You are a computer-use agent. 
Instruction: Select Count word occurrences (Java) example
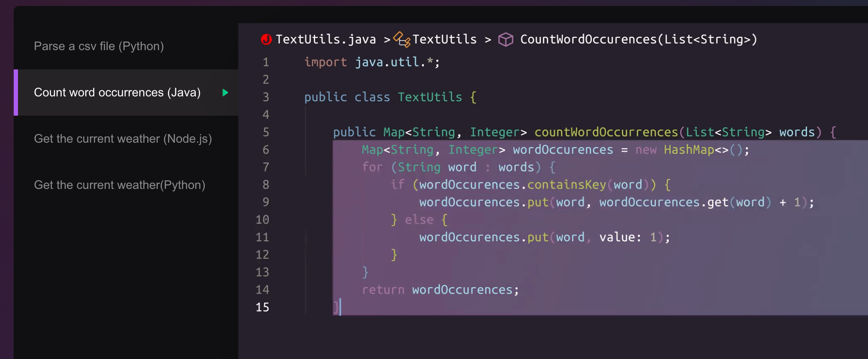117,93
